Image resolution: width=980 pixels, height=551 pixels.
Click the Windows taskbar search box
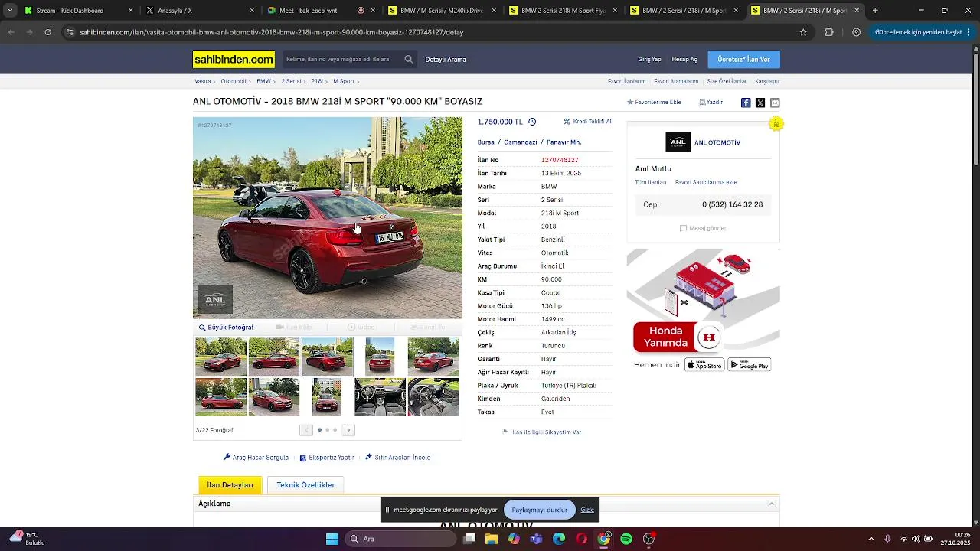pyautogui.click(x=402, y=539)
